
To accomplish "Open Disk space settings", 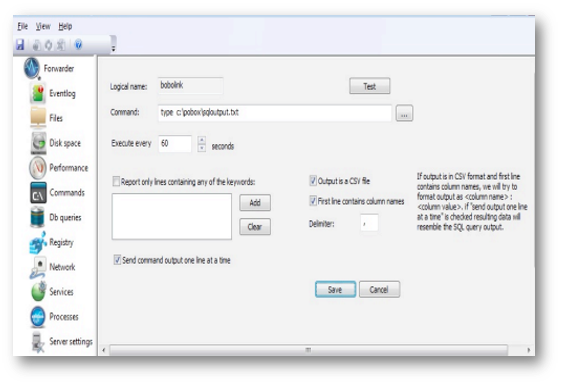I will click(x=56, y=143).
